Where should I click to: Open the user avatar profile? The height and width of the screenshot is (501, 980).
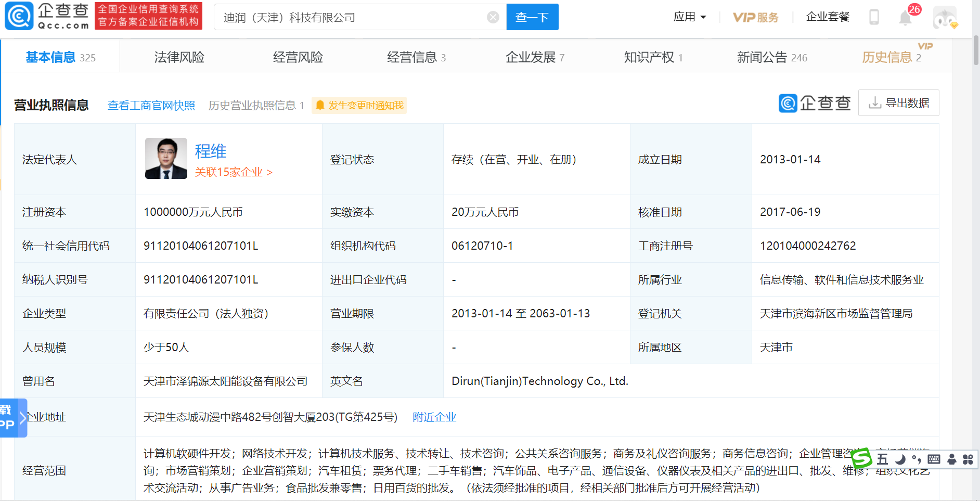(945, 18)
